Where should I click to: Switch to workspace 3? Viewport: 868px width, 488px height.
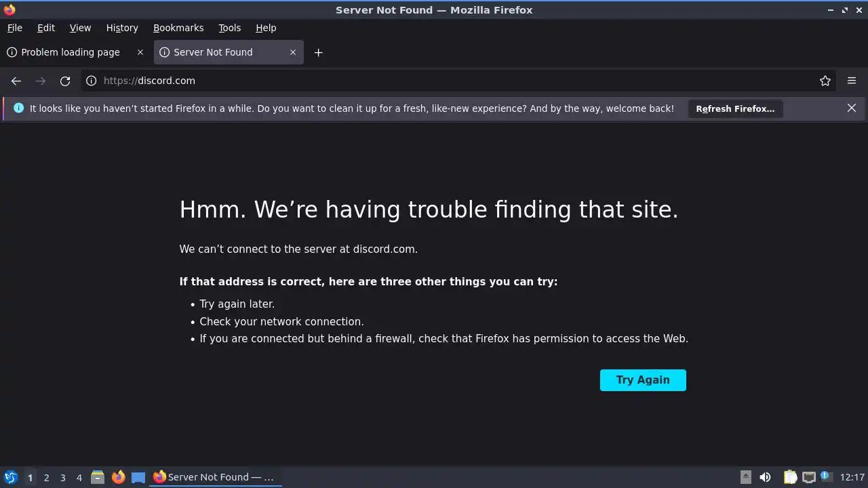tap(62, 477)
